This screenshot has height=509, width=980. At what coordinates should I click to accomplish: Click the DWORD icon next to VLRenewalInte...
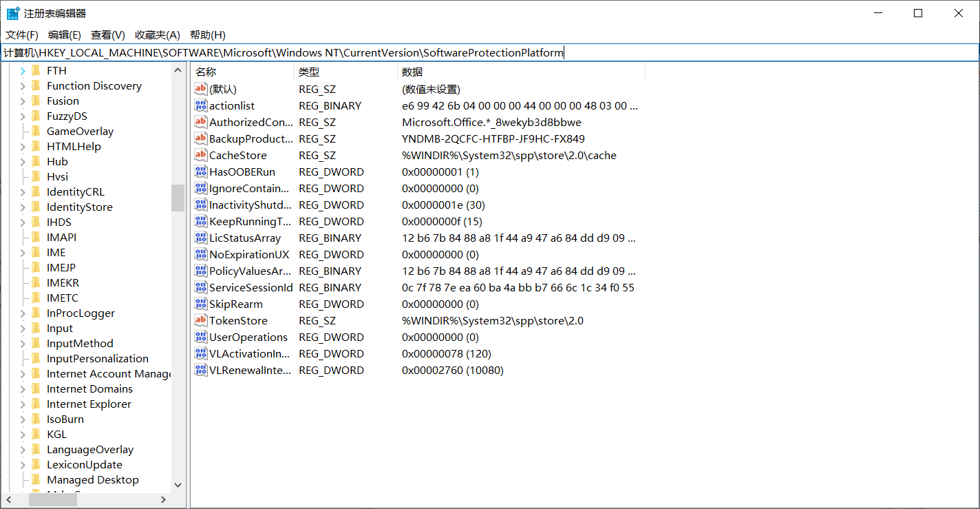(200, 370)
